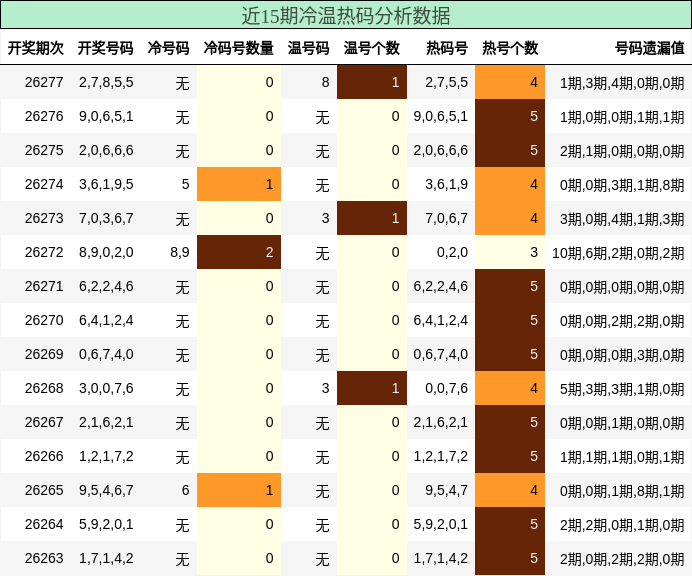The width and height of the screenshot is (692, 576).
Task: Click the 冷号码 column header
Action: coord(168,48)
